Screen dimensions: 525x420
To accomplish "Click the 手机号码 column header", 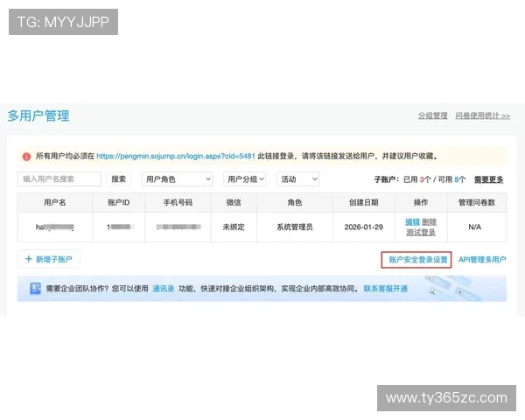I will point(178,202).
